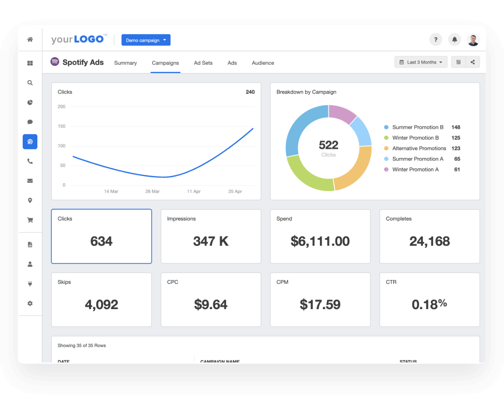Image resolution: width=504 pixels, height=420 pixels.
Task: Click the Winter Promotion A legend label
Action: (x=416, y=169)
